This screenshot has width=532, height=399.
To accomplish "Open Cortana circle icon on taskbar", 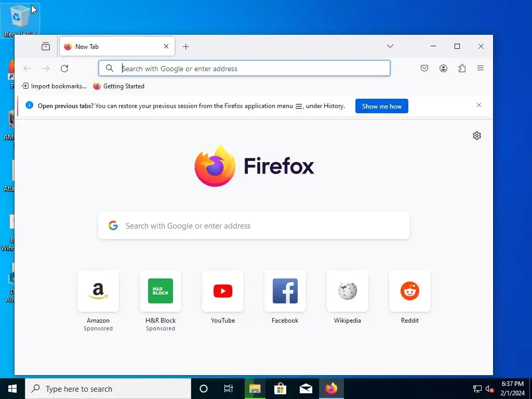I will [204, 389].
